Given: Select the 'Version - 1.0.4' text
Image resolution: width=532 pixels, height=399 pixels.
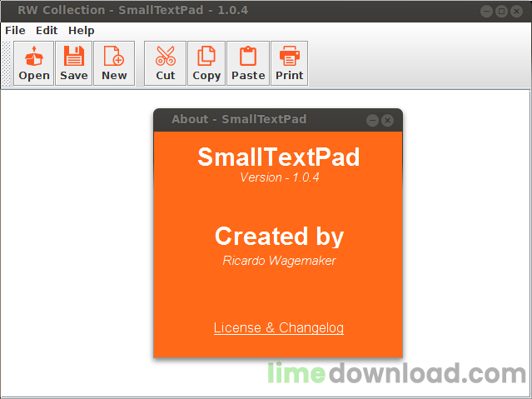Looking at the screenshot, I should coord(280,177).
